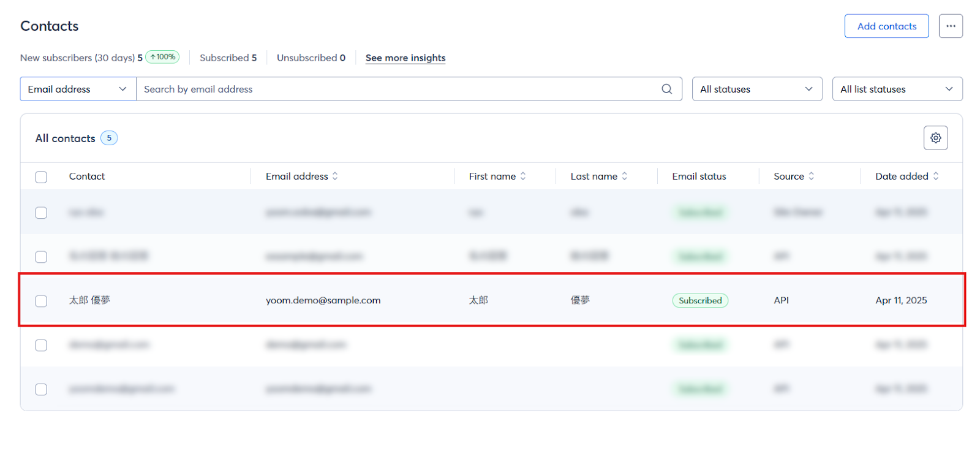Click the search magnifier icon

click(x=666, y=89)
